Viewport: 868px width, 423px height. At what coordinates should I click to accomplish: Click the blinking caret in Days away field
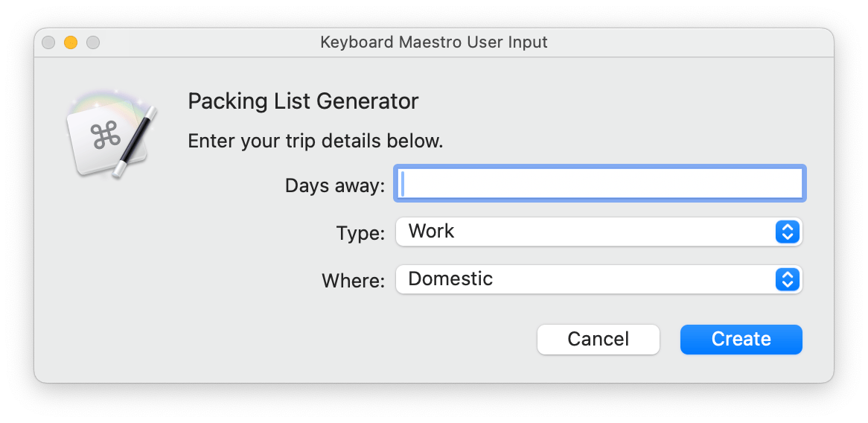[x=403, y=183]
